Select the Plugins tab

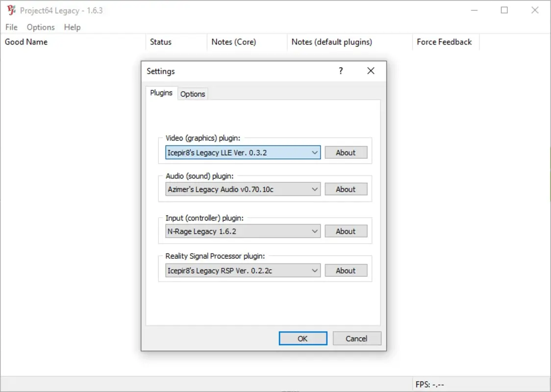[161, 92]
